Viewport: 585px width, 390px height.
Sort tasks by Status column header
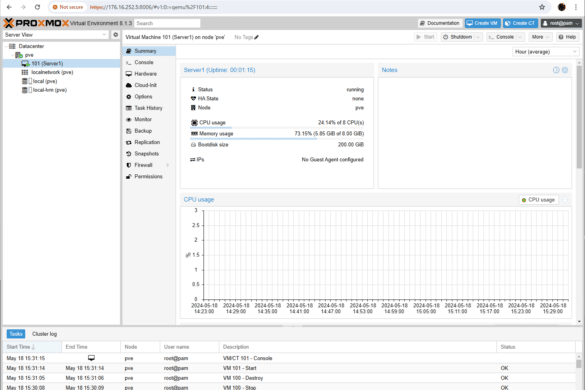(536, 347)
